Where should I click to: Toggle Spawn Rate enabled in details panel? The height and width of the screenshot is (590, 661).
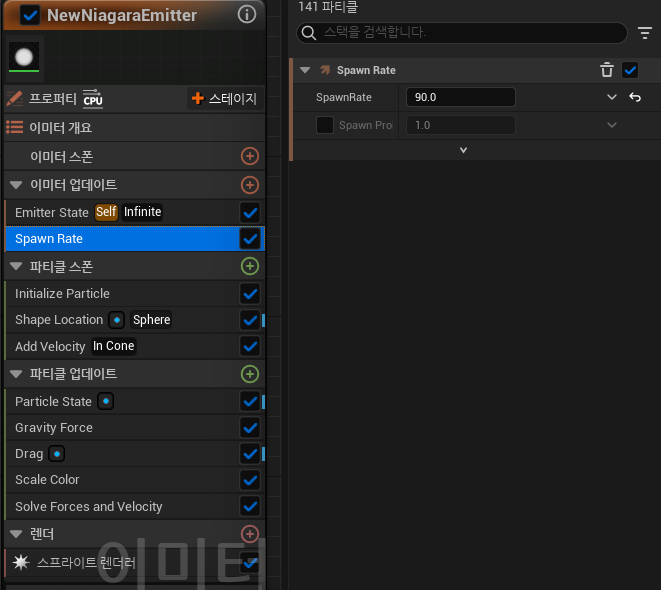point(630,70)
